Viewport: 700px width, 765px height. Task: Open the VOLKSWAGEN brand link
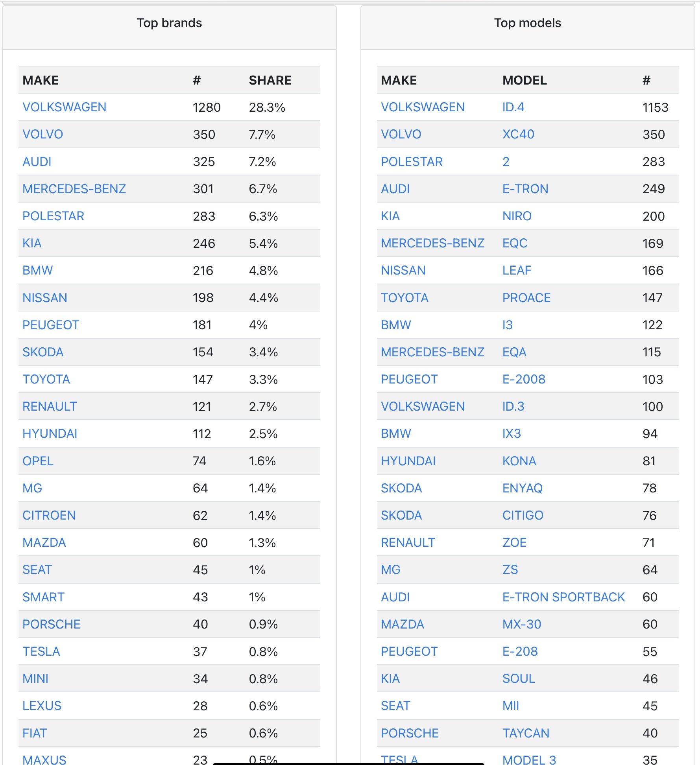(64, 107)
